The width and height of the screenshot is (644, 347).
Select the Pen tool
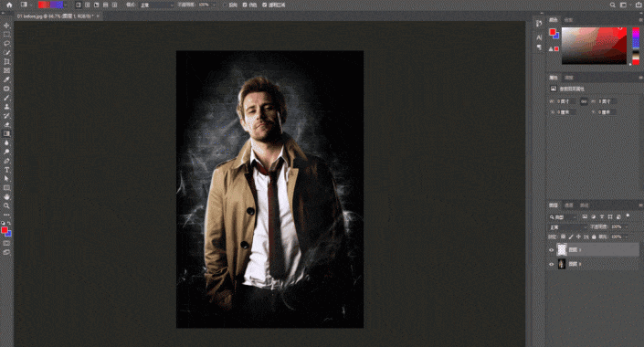pyautogui.click(x=6, y=161)
